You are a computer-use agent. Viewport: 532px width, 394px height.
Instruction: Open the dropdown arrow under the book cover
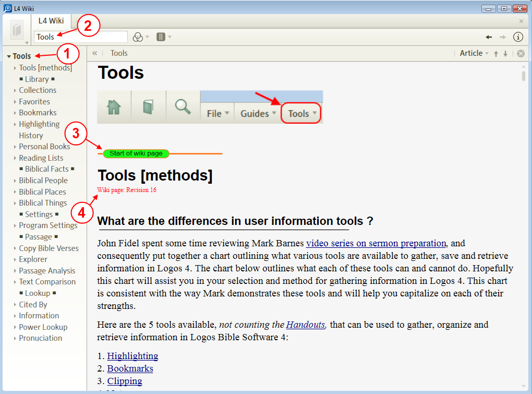point(27,43)
